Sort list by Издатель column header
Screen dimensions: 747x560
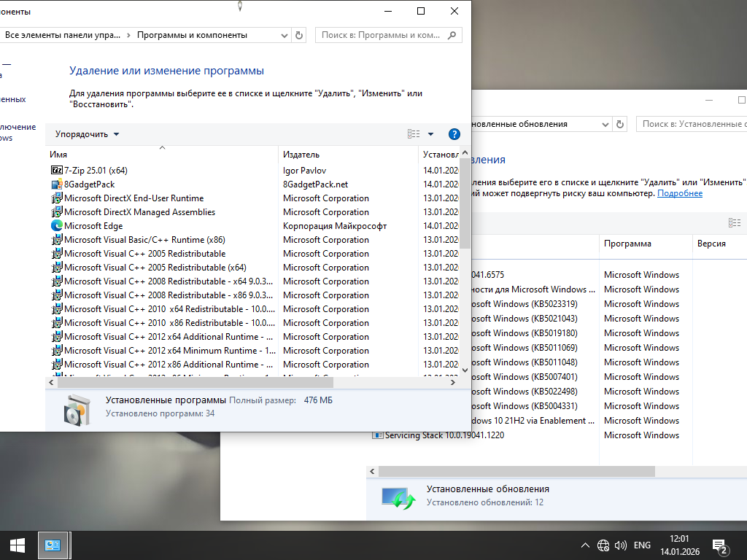click(301, 155)
